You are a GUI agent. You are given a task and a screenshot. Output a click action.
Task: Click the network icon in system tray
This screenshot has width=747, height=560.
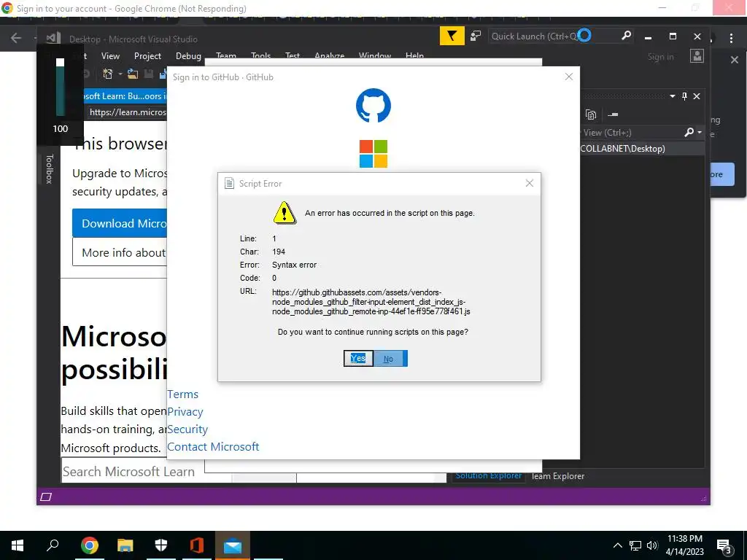[635, 545]
